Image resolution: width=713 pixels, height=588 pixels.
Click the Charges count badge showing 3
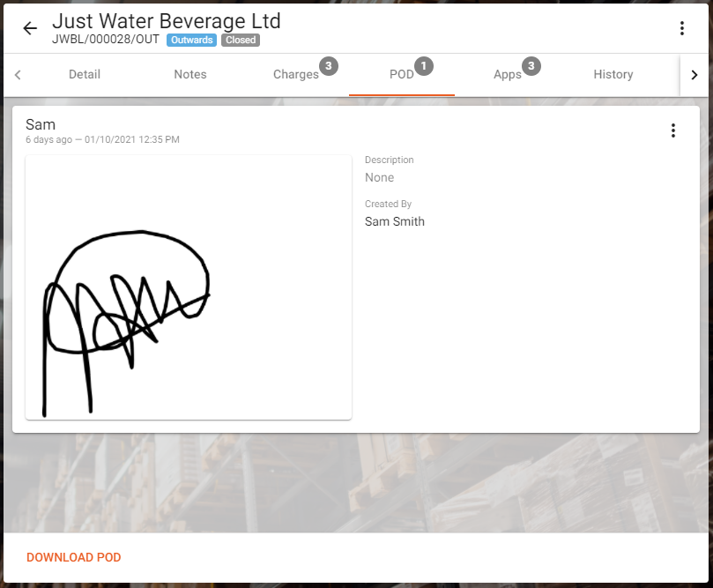tap(329, 66)
